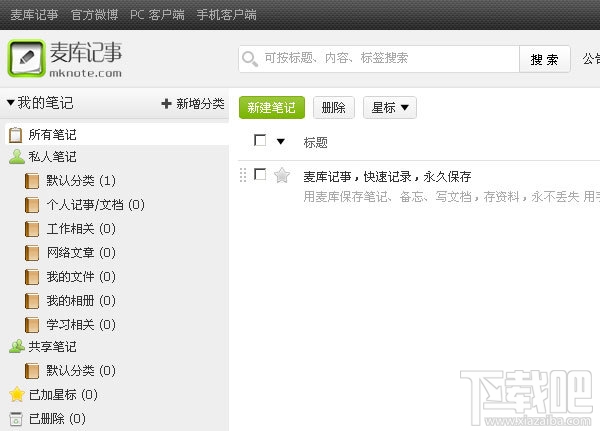600x431 pixels.
Task: Select 共享笔记 in the sidebar
Action: point(52,346)
